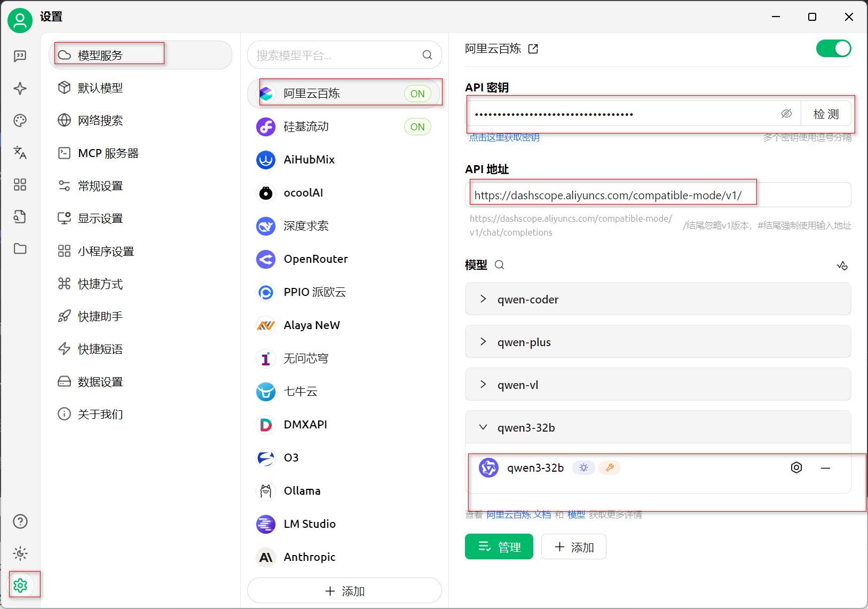Open 关于我们 menu

pyautogui.click(x=140, y=414)
